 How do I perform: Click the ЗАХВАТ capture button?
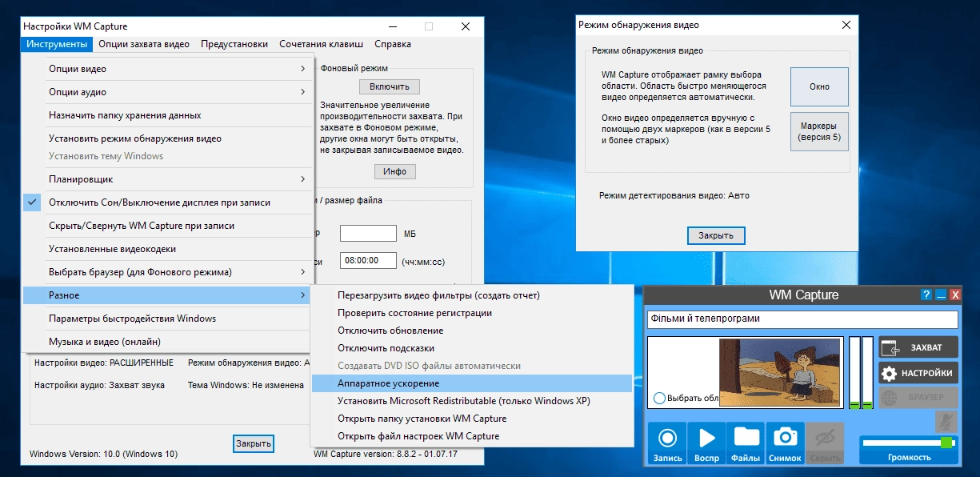(918, 347)
